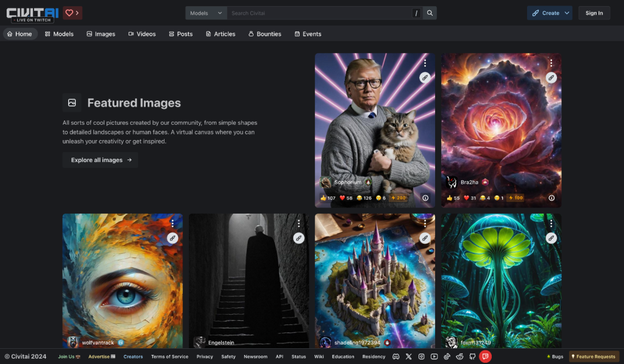
Task: Tip Buzz 200 on Sophorium's image
Action: click(x=399, y=198)
